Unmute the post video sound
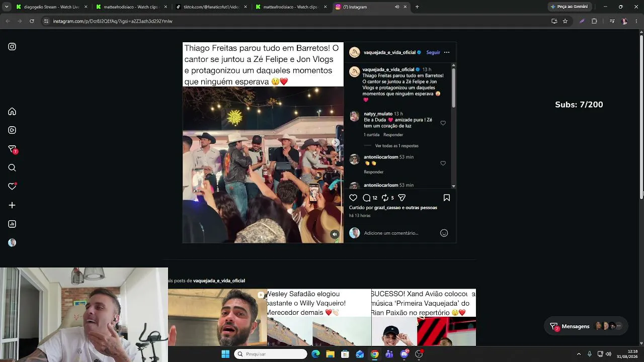Viewport: 644px width, 362px height. coord(335,234)
